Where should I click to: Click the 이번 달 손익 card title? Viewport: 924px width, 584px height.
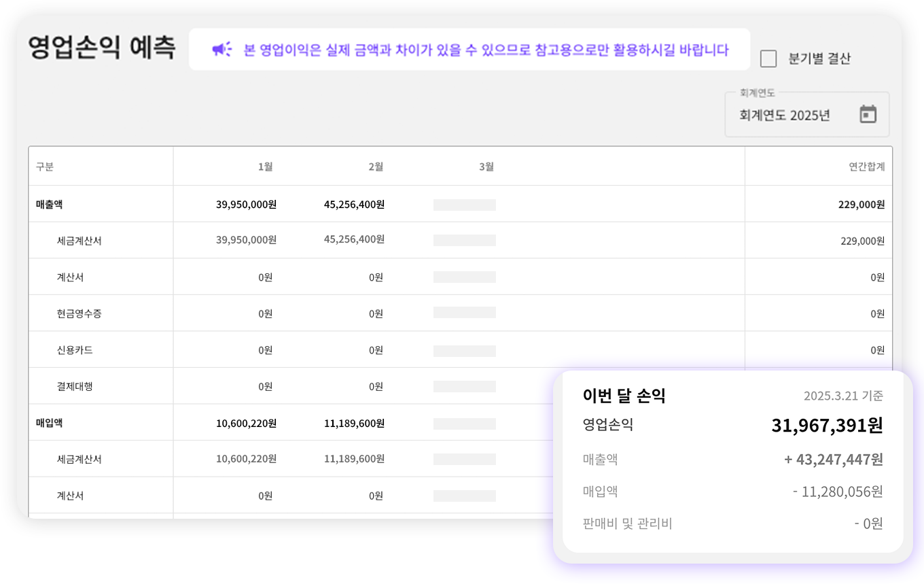tap(624, 396)
